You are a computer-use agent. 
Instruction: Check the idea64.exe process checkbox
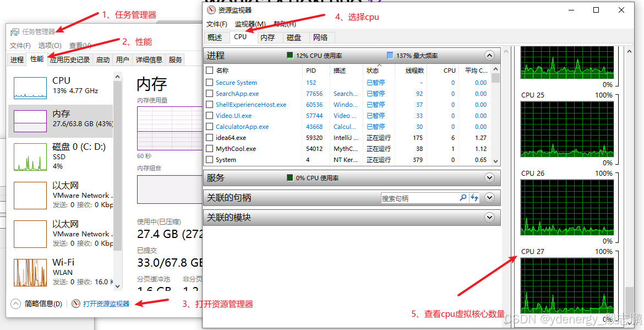[210, 138]
